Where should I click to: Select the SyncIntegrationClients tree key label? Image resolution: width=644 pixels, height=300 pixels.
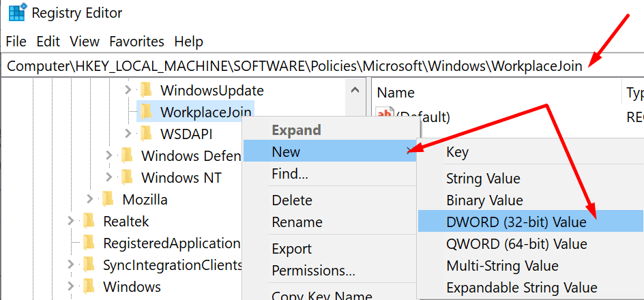pos(173,265)
